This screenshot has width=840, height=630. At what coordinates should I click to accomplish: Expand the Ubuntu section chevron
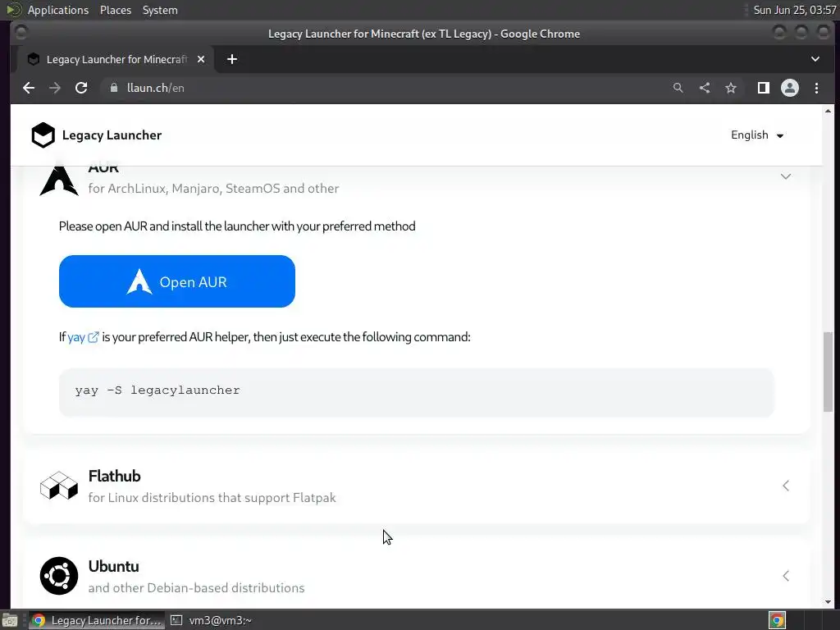786,576
